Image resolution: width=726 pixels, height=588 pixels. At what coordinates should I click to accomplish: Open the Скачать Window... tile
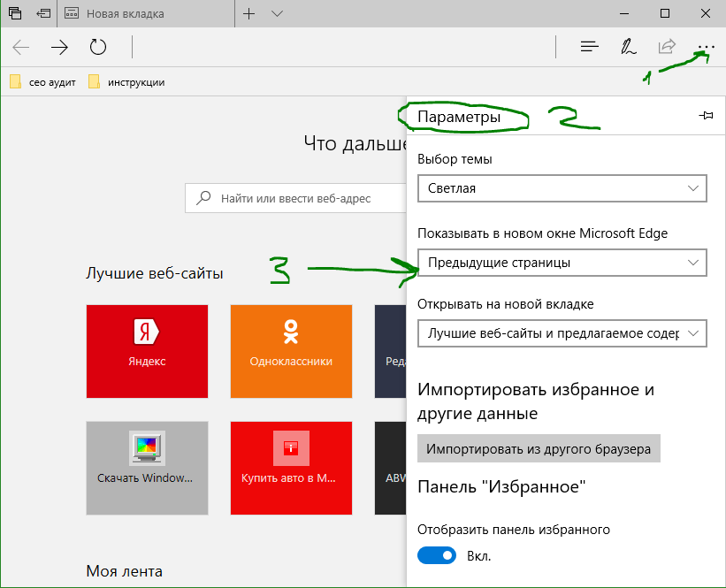click(148, 468)
